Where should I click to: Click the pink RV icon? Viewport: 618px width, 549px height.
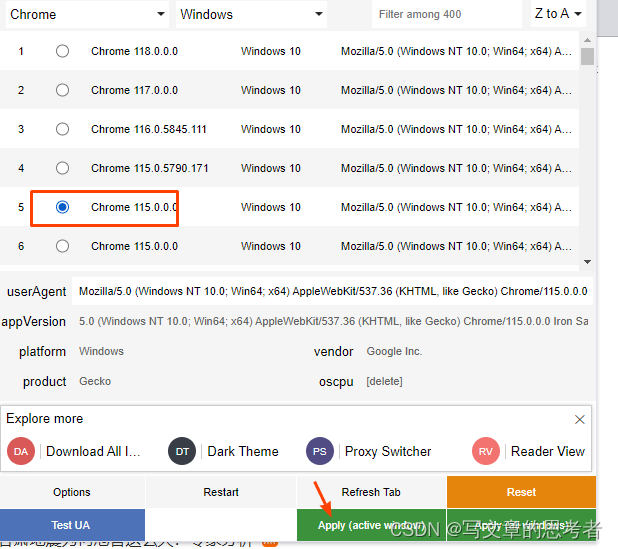click(x=486, y=451)
